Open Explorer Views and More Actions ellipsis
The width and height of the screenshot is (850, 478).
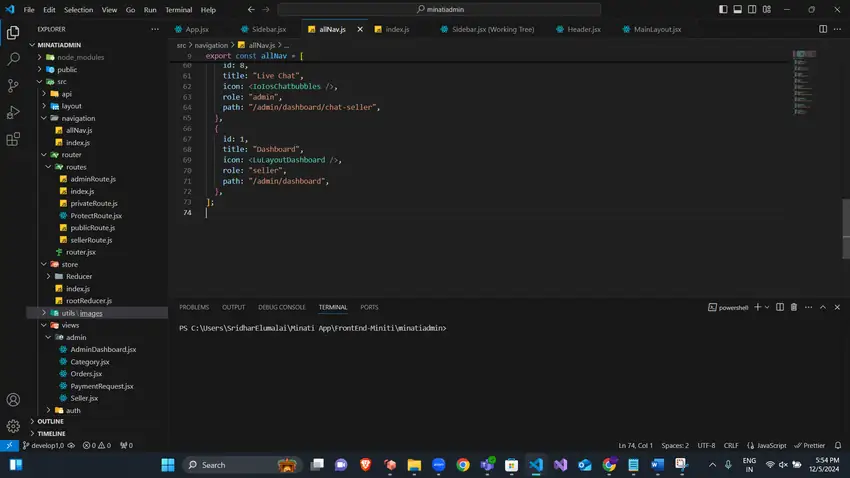155,29
